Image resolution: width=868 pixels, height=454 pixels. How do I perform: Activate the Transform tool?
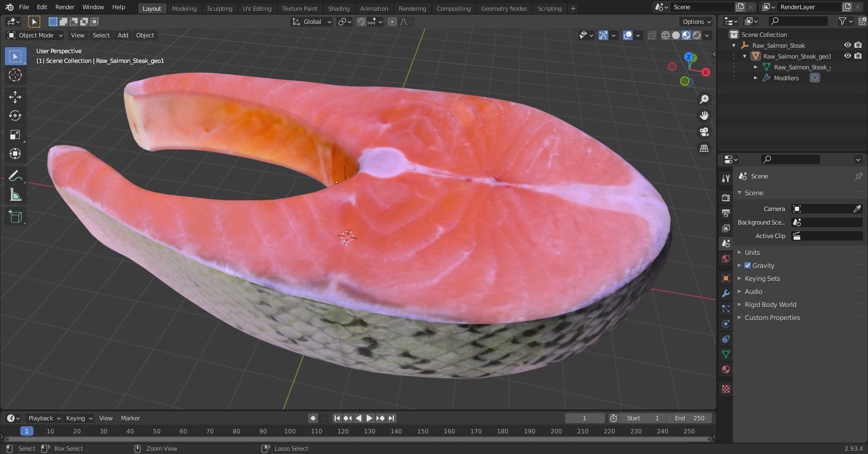tap(15, 154)
